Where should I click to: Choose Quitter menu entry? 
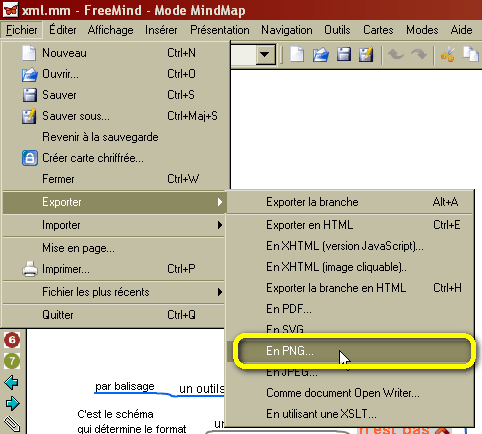coord(113,315)
